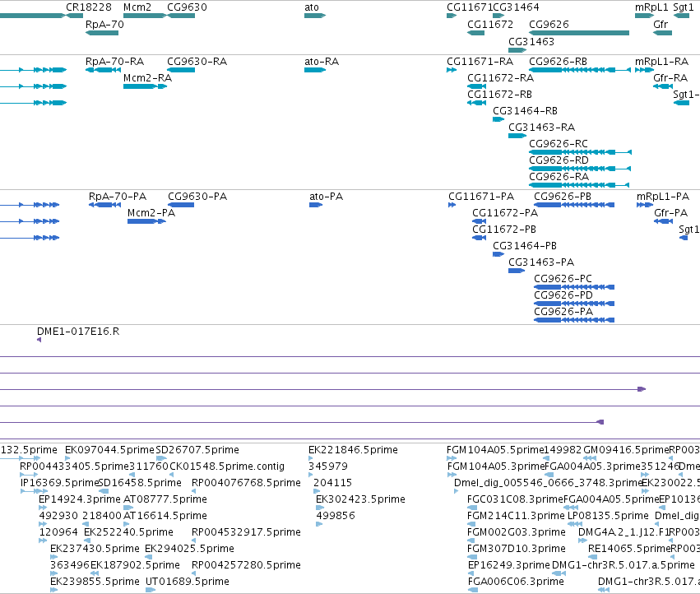Click the CG9630-RA transcript label
Viewport: 700px width, 594px height.
pyautogui.click(x=197, y=62)
